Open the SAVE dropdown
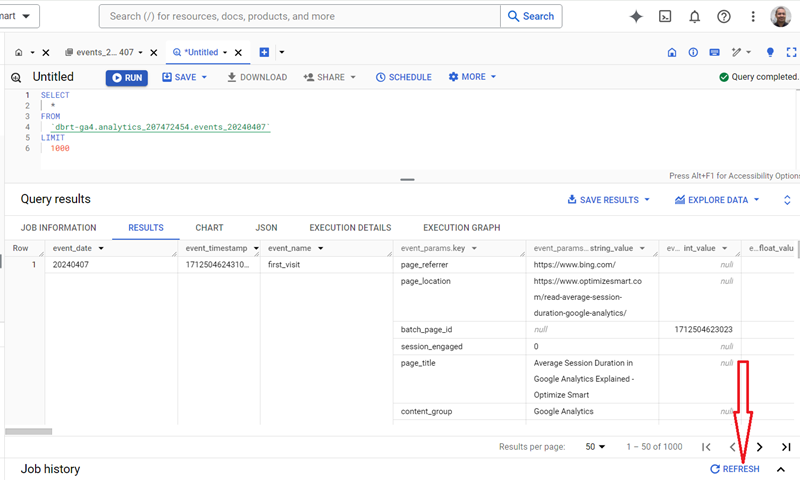 point(185,77)
